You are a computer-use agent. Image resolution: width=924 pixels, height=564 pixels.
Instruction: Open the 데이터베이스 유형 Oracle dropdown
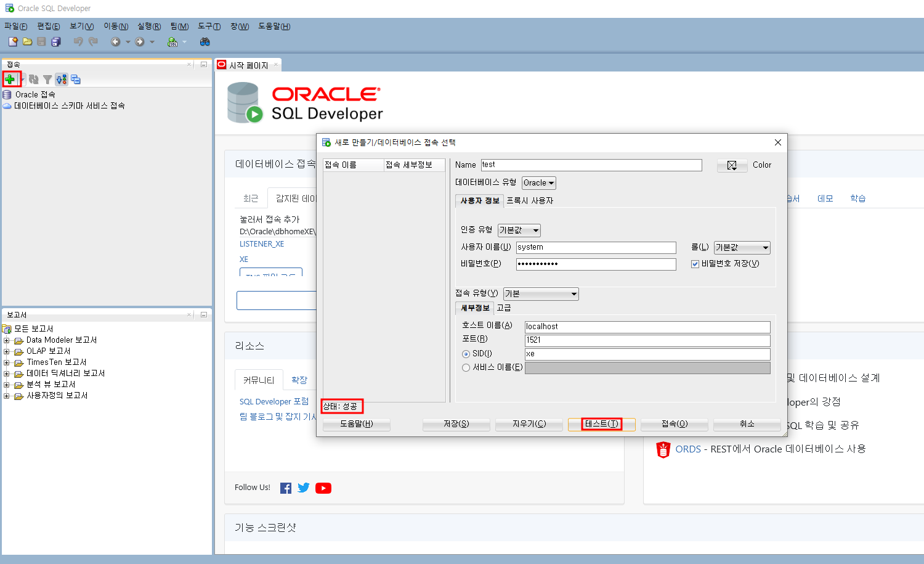[539, 183]
